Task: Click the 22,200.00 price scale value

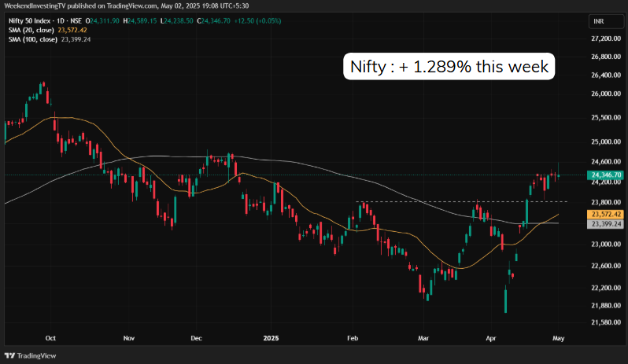Action: point(606,288)
